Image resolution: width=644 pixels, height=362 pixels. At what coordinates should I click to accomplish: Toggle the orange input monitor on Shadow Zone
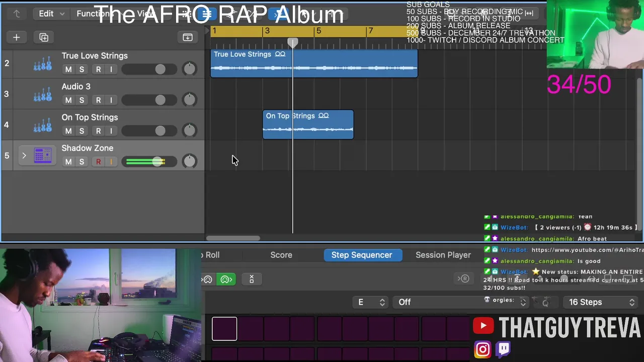pos(111,161)
